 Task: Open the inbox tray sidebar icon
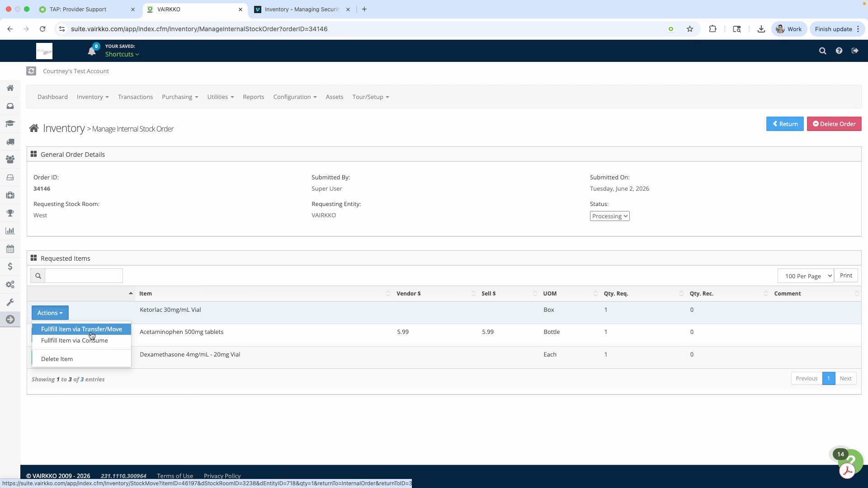click(10, 106)
